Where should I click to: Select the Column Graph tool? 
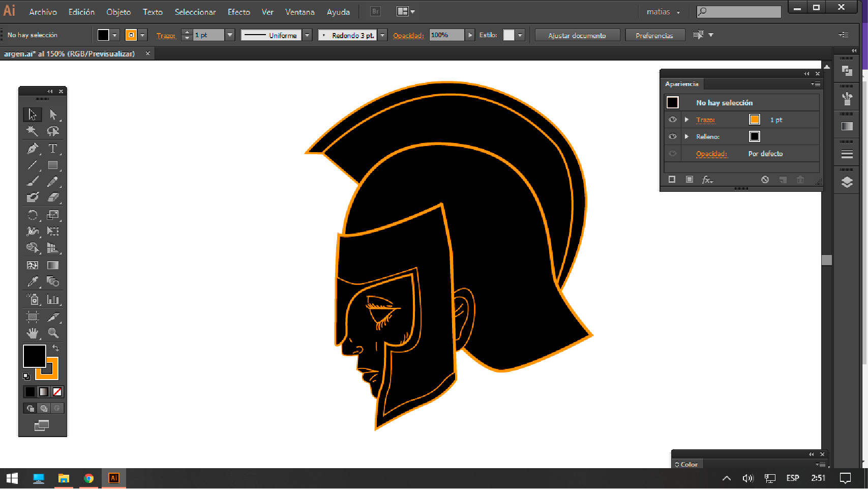53,299
